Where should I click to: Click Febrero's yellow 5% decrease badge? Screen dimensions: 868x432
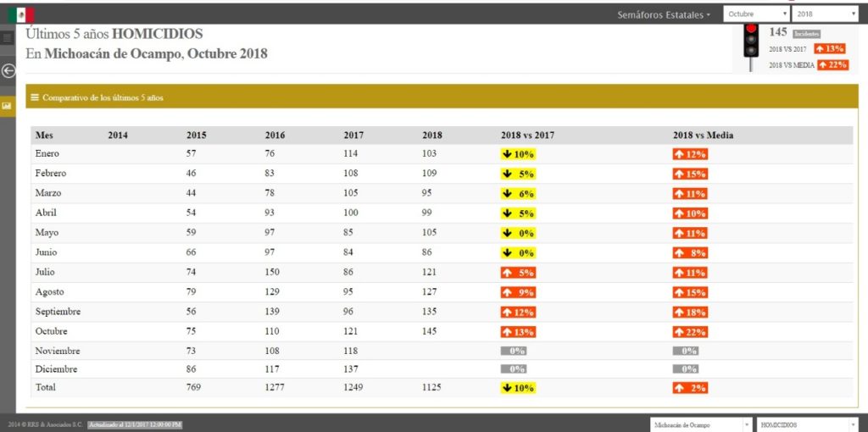click(x=518, y=174)
